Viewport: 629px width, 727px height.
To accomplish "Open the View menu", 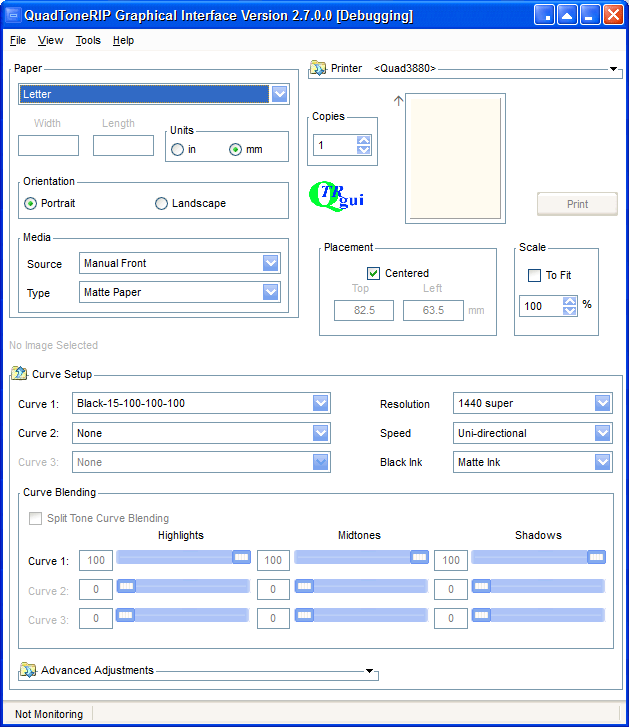I will [x=51, y=41].
